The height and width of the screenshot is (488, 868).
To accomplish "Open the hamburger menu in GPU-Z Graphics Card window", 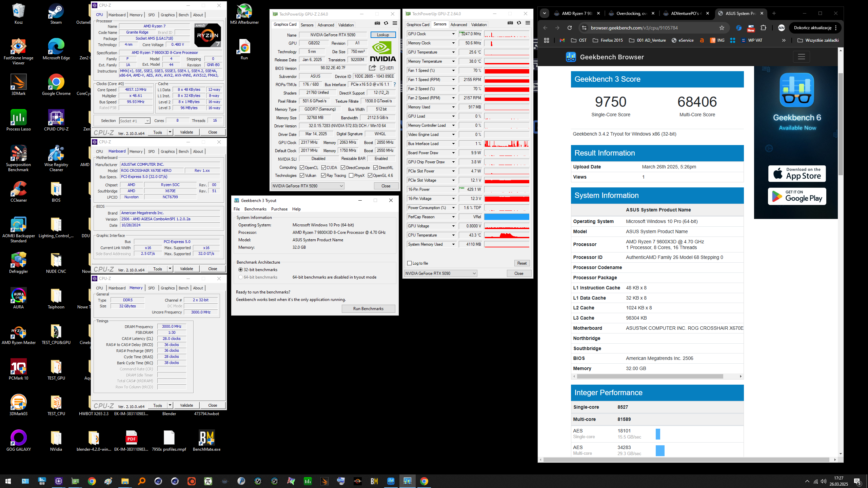I will click(395, 23).
